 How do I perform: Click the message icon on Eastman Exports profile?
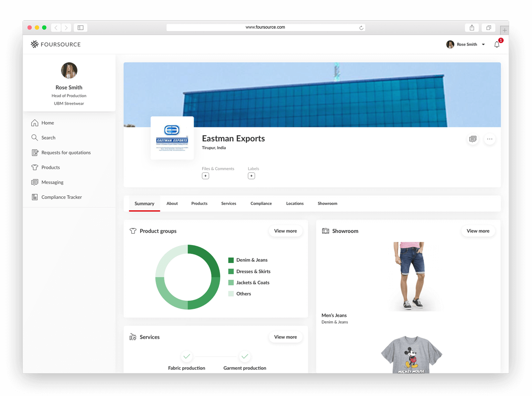[473, 139]
